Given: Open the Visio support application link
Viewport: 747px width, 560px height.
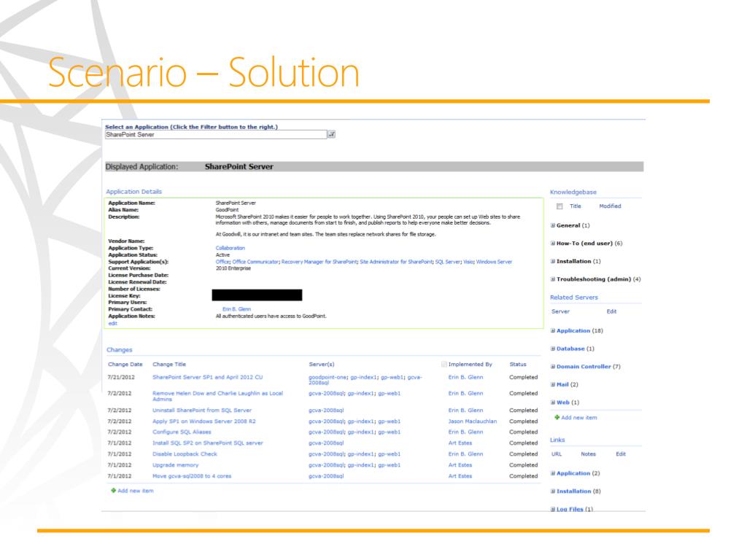Looking at the screenshot, I should point(468,262).
